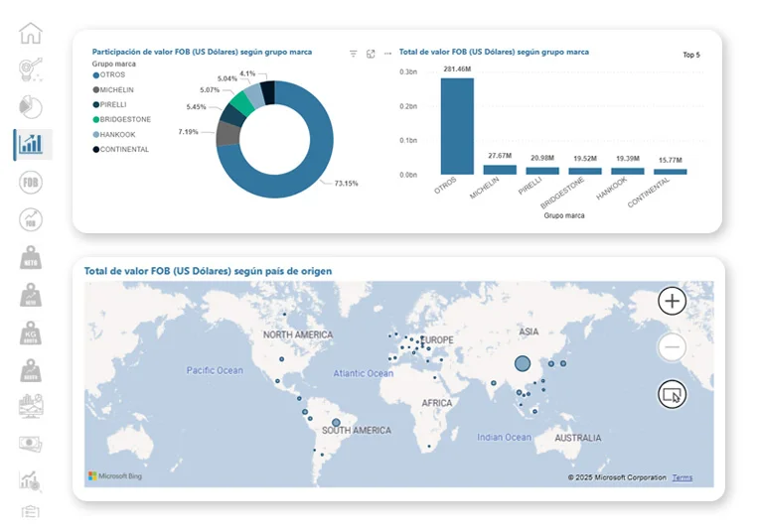
Task: Click the gray 7.19% donut segment
Action: [227, 134]
